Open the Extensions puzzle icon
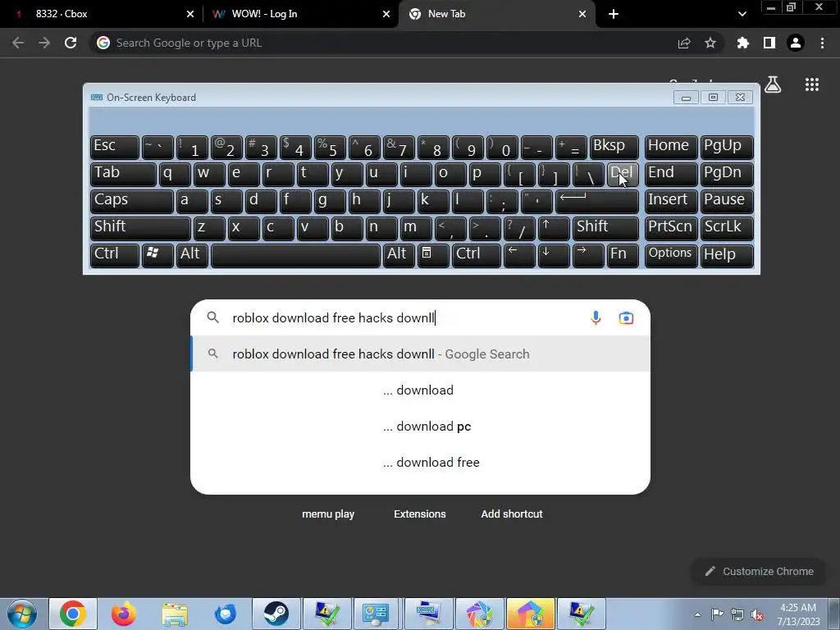The height and width of the screenshot is (630, 840). point(742,43)
